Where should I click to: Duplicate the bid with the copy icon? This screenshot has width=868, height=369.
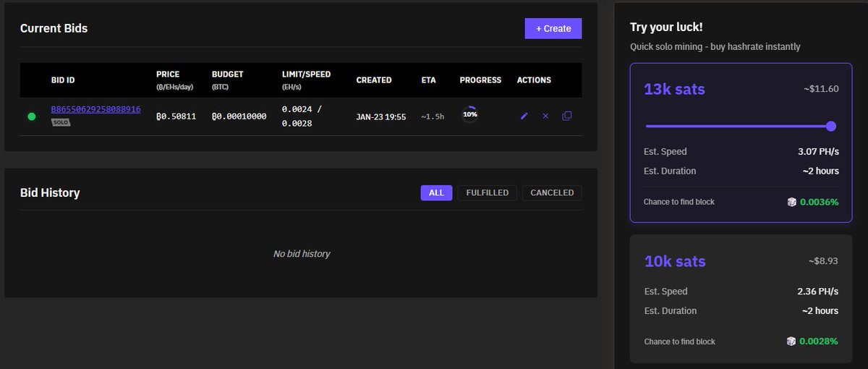click(567, 116)
